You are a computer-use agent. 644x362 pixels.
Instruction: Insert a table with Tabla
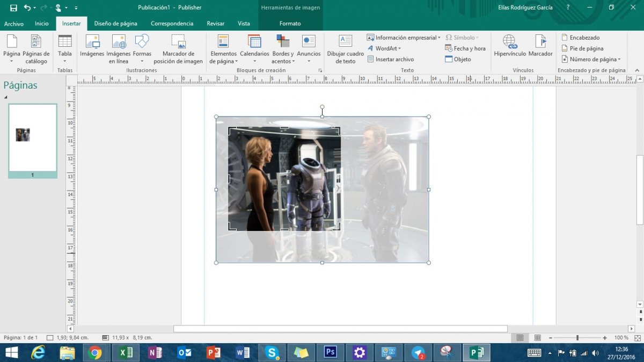65,48
